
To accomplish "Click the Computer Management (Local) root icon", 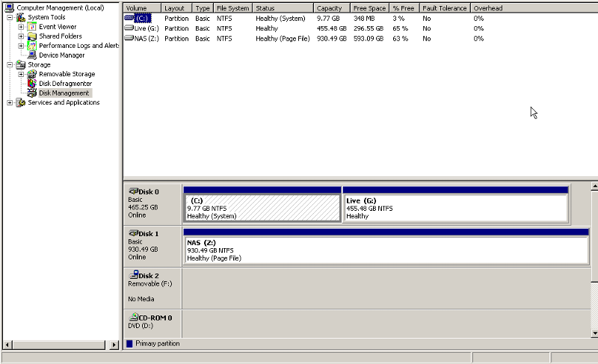I will 10,7.
